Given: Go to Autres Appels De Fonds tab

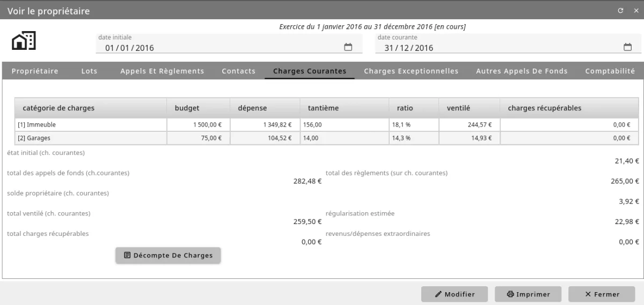Looking at the screenshot, I should 522,71.
